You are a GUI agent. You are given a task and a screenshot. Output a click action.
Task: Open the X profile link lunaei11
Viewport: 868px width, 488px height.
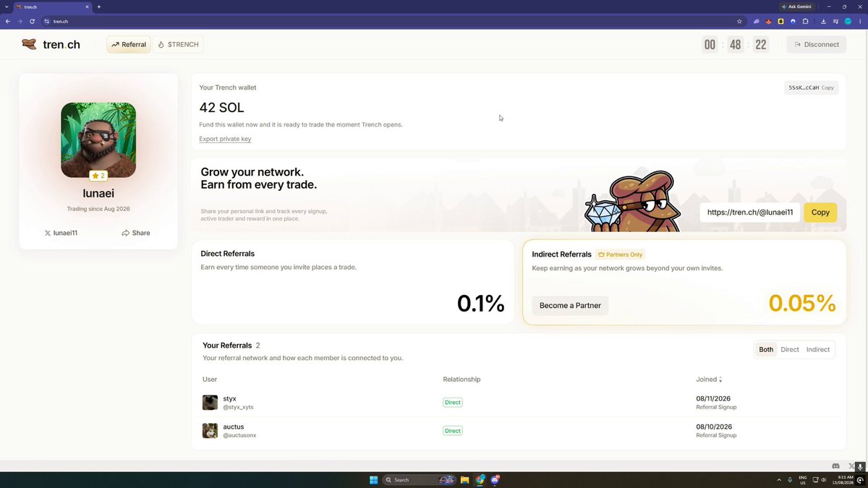(x=61, y=233)
